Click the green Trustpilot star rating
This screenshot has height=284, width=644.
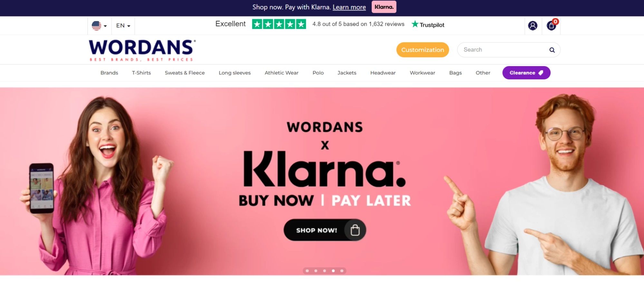coord(279,24)
